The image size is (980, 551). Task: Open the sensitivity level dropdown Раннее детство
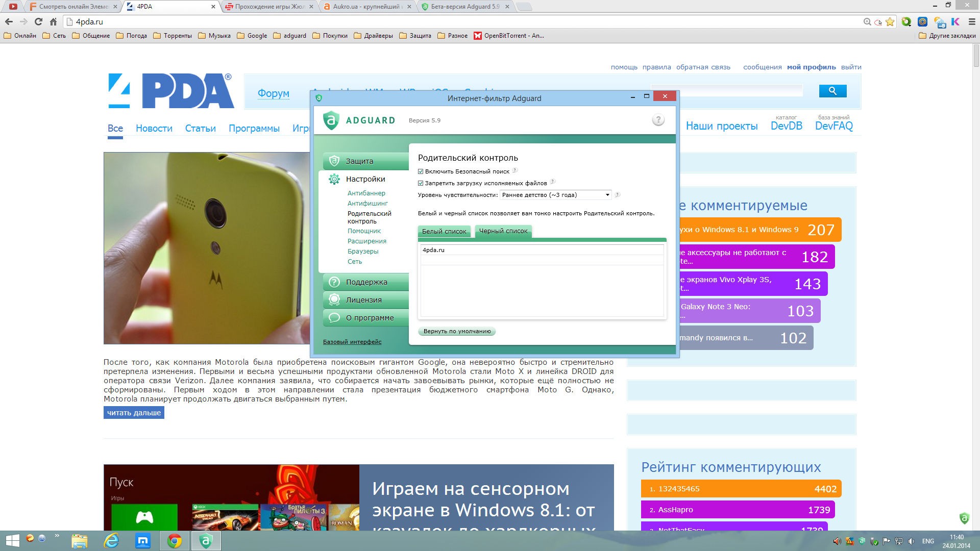tap(556, 195)
